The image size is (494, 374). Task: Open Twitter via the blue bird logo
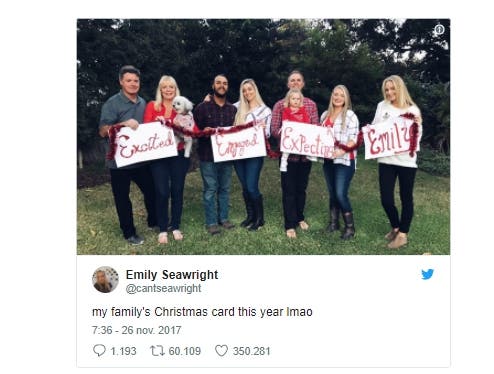click(x=427, y=274)
